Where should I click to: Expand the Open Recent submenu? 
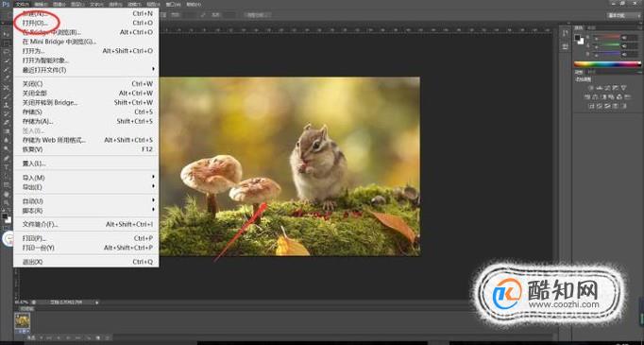point(86,70)
